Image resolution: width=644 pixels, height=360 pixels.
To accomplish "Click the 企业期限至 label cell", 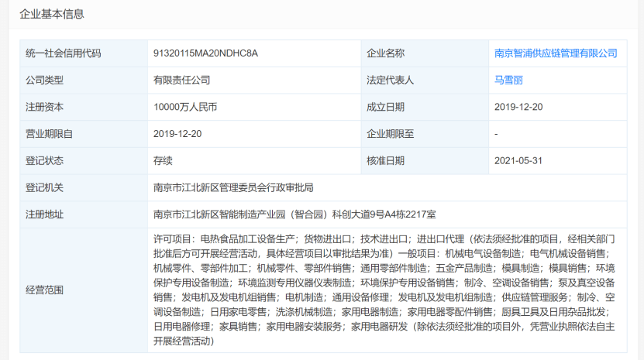I will coord(425,134).
